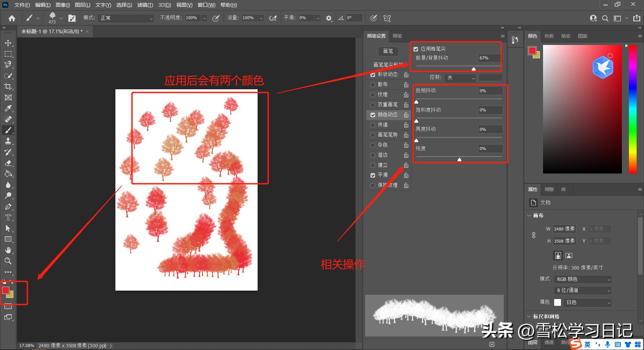
Task: Open the 滤镜 filter menu
Action: [x=145, y=5]
